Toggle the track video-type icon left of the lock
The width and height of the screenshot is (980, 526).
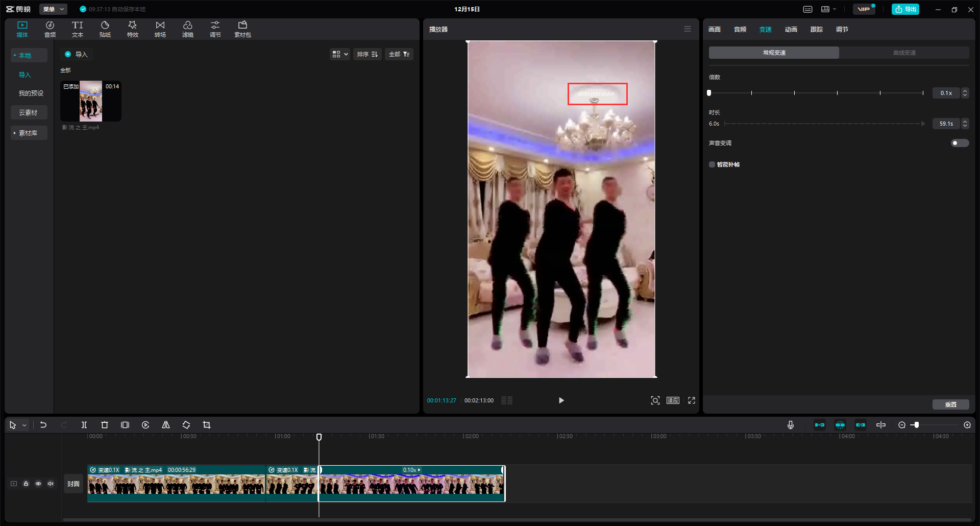click(x=14, y=484)
